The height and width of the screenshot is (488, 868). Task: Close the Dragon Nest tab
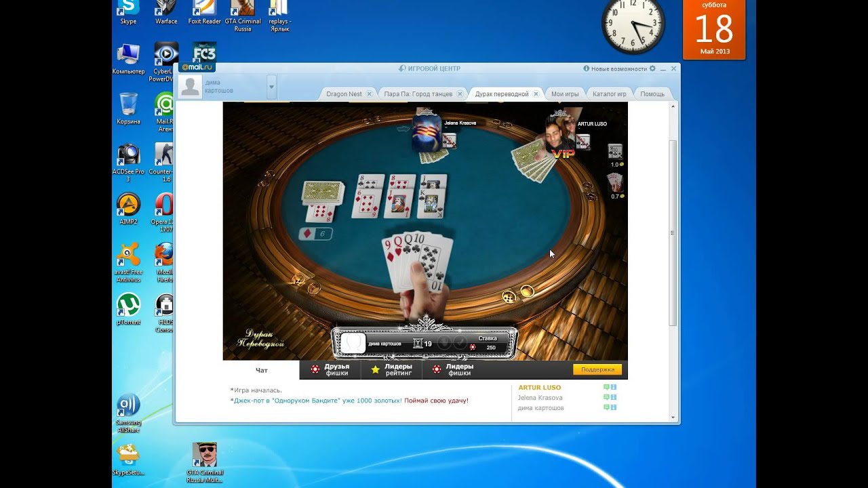pos(370,94)
